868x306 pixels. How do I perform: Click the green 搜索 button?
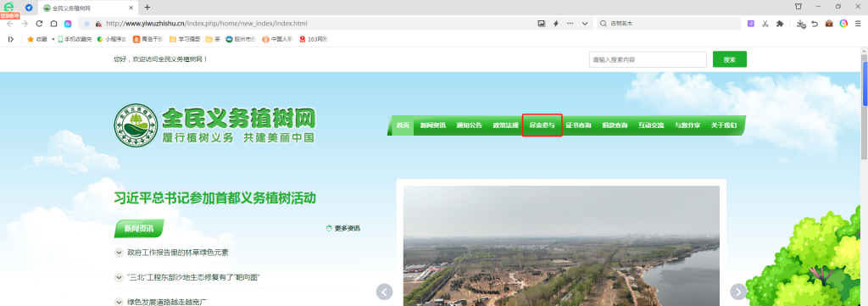(x=730, y=59)
